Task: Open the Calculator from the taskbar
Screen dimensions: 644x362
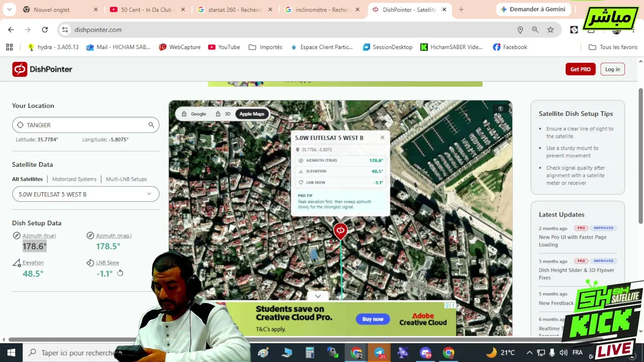Action: pos(309,353)
